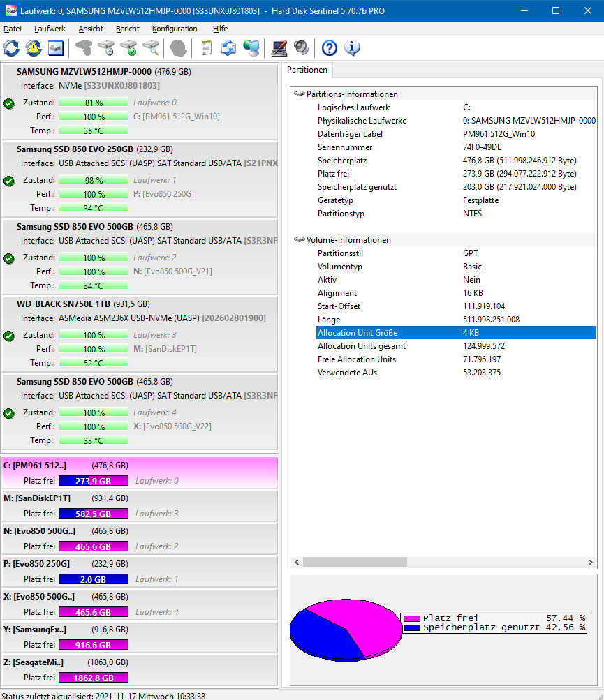
Task: Select the Partitionsstil GPT row
Action: [456, 253]
